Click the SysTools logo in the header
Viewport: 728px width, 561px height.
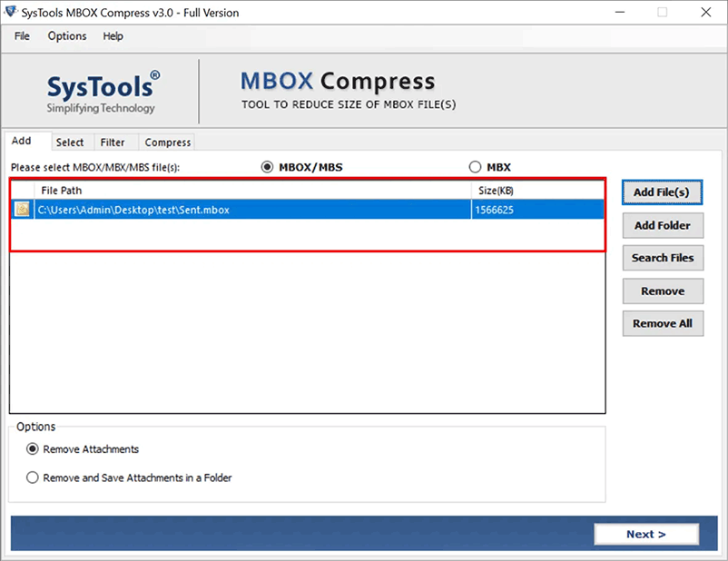coord(100,90)
